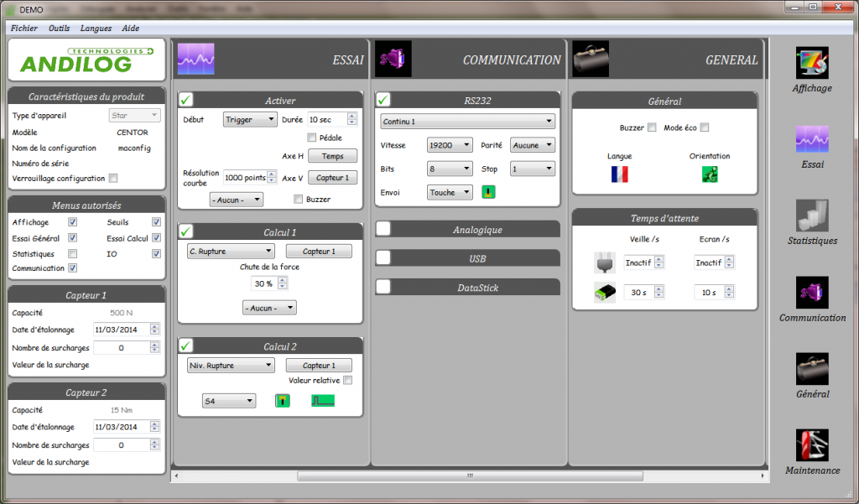
Task: Open the Maintenance tools icon
Action: (x=812, y=445)
